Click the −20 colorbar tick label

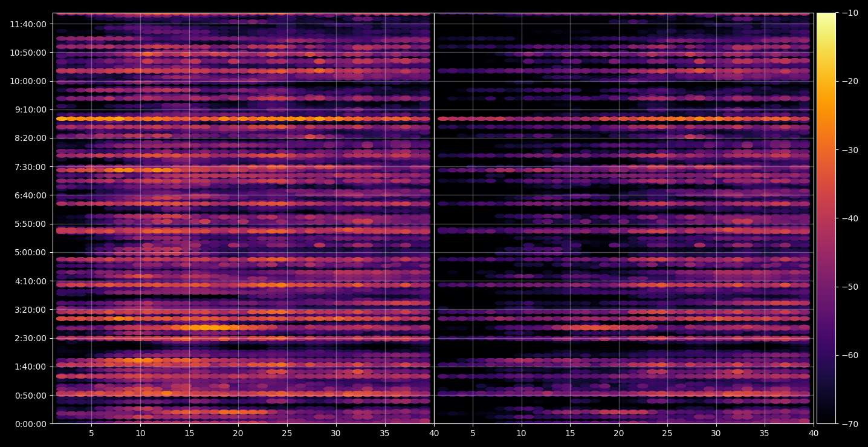pyautogui.click(x=849, y=81)
